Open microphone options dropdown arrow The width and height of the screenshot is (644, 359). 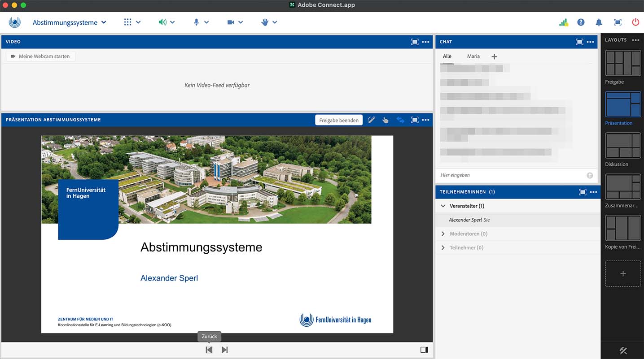tap(206, 22)
